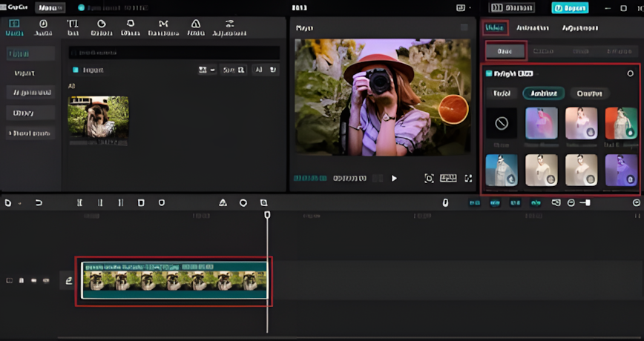Image resolution: width=644 pixels, height=341 pixels.
Task: Open the Text tool tab icon
Action: (73, 27)
